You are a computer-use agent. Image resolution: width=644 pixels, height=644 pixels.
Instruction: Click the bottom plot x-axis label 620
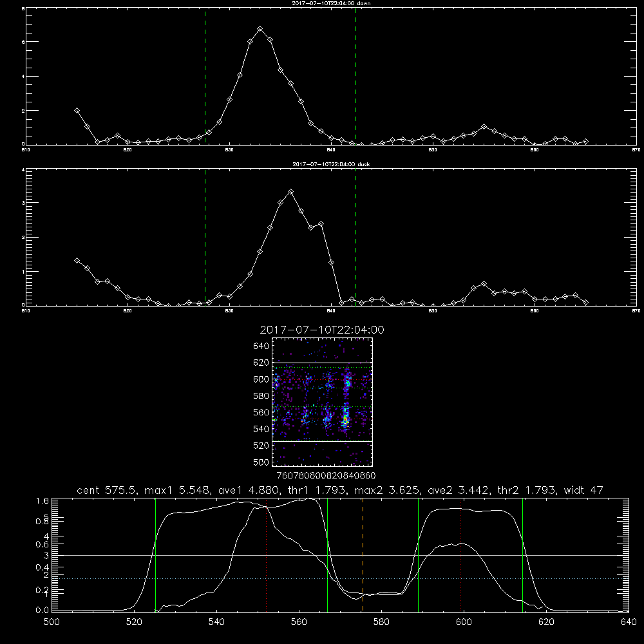pyautogui.click(x=546, y=622)
